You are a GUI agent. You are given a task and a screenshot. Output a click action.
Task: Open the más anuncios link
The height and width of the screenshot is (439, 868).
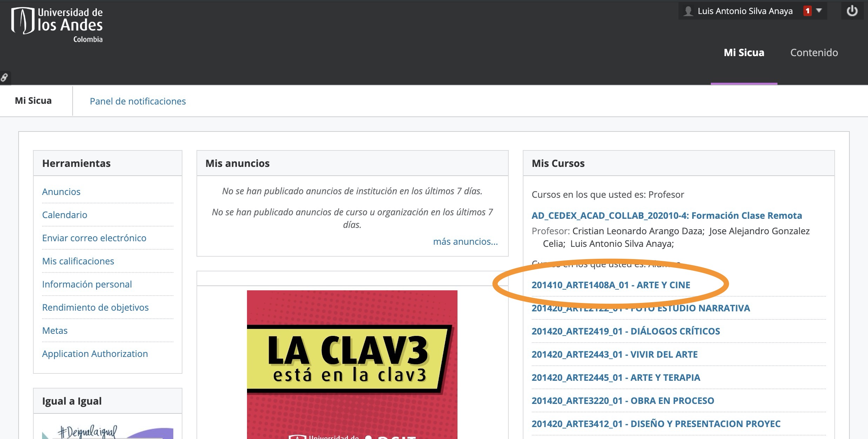[x=465, y=242]
